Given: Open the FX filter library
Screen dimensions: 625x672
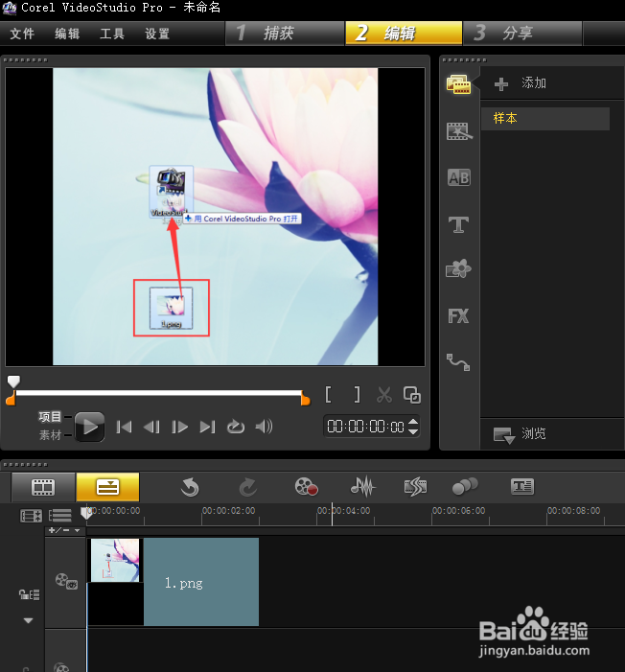Looking at the screenshot, I should coord(458,316).
